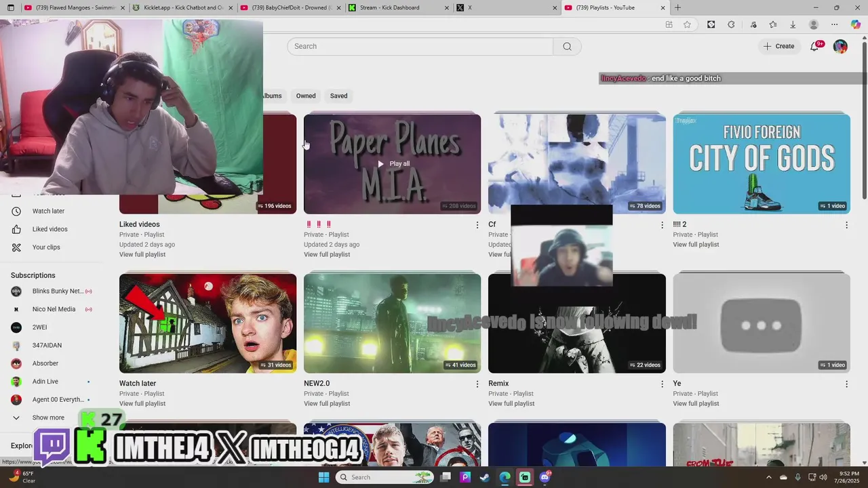Image resolution: width=868 pixels, height=488 pixels.
Task: View full playlist under Remix
Action: coord(511,404)
